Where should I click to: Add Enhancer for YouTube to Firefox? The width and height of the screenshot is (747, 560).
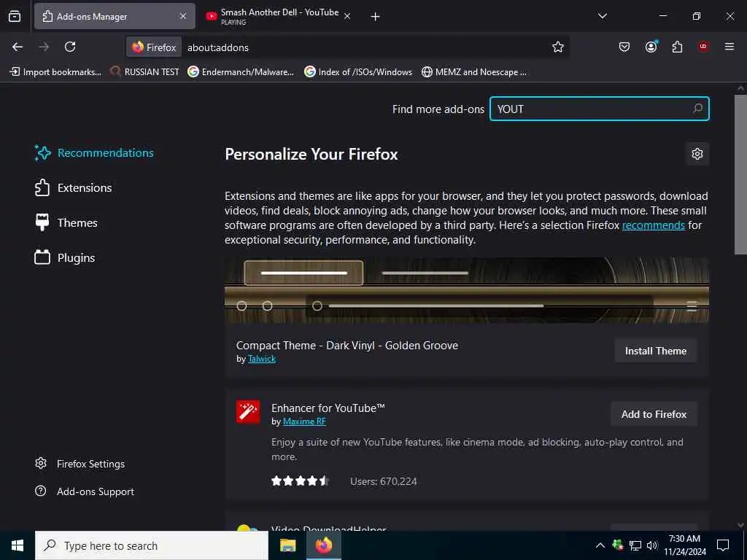point(654,414)
